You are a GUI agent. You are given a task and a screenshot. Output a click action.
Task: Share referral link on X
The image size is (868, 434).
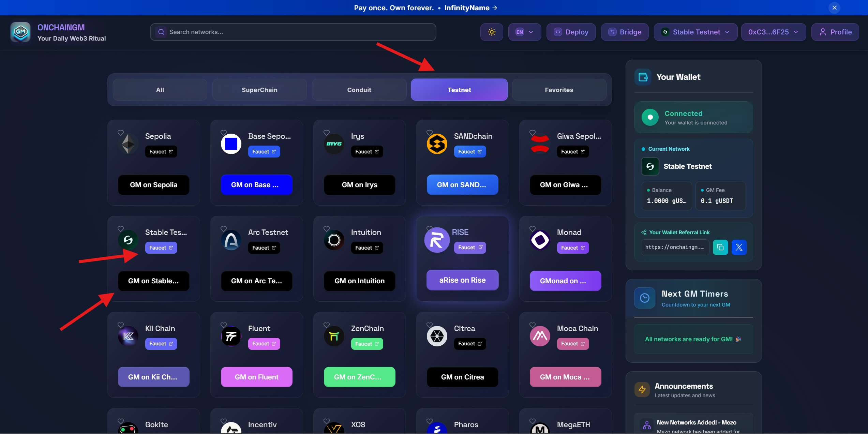click(739, 247)
